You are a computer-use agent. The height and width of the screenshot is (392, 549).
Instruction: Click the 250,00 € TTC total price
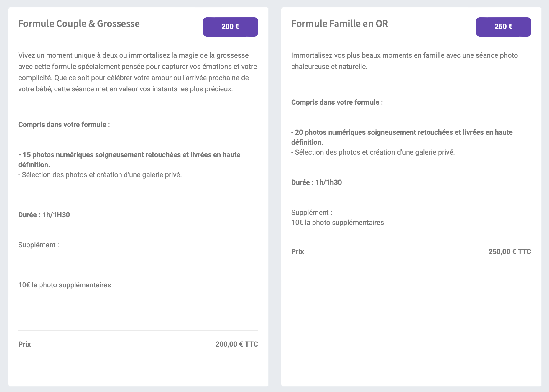click(x=509, y=252)
